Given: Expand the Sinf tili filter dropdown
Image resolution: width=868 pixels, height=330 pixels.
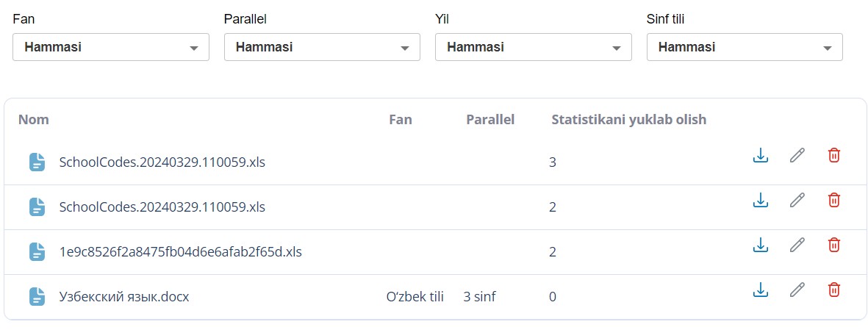Looking at the screenshot, I should tap(745, 47).
